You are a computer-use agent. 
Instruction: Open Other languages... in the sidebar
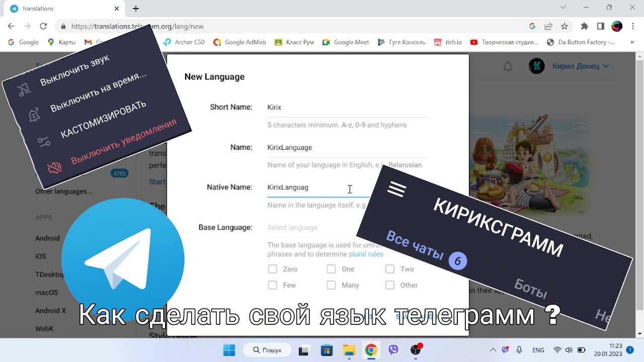click(x=64, y=191)
